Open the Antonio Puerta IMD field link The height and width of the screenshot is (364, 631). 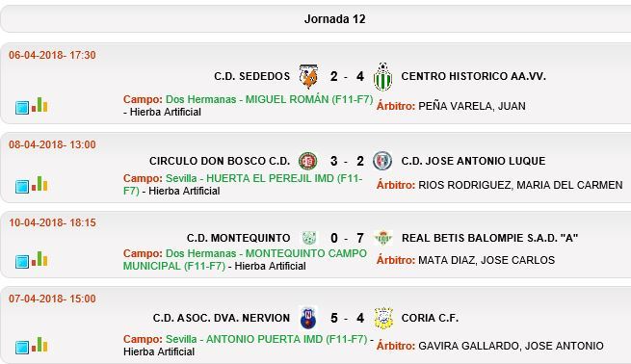pyautogui.click(x=267, y=339)
